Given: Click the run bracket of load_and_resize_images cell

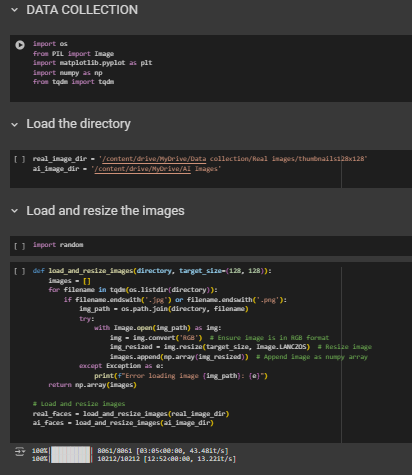Looking at the screenshot, I should [x=19, y=271].
